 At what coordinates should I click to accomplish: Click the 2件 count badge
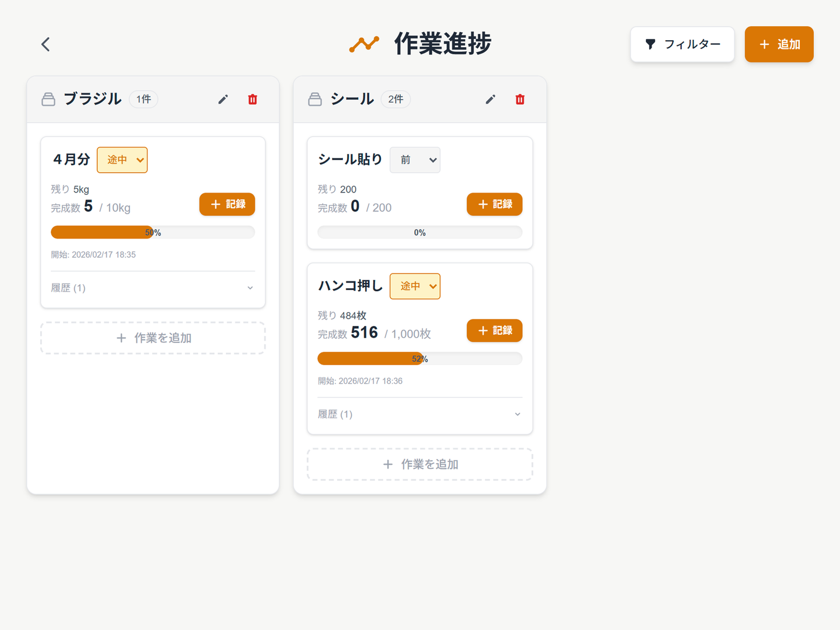[x=396, y=99]
